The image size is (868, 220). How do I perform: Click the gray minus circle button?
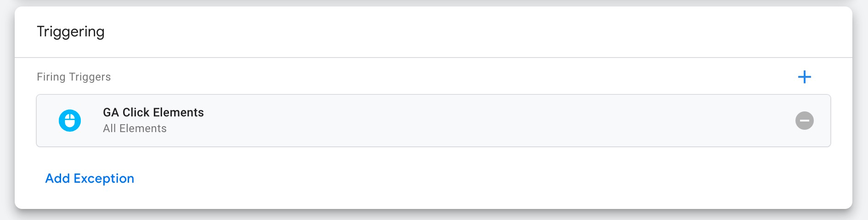(x=804, y=121)
